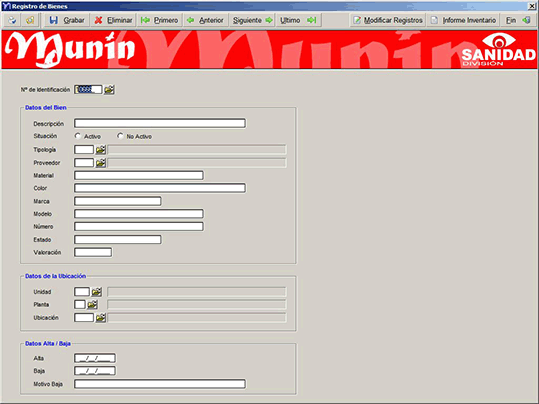Image resolution: width=539 pixels, height=404 pixels.
Task: Select the No Activo radio button
Action: pyautogui.click(x=120, y=136)
